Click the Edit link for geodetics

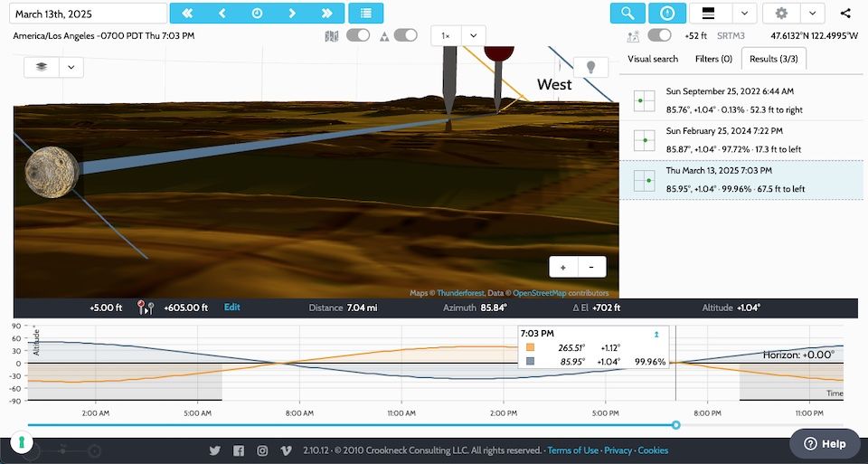click(232, 307)
